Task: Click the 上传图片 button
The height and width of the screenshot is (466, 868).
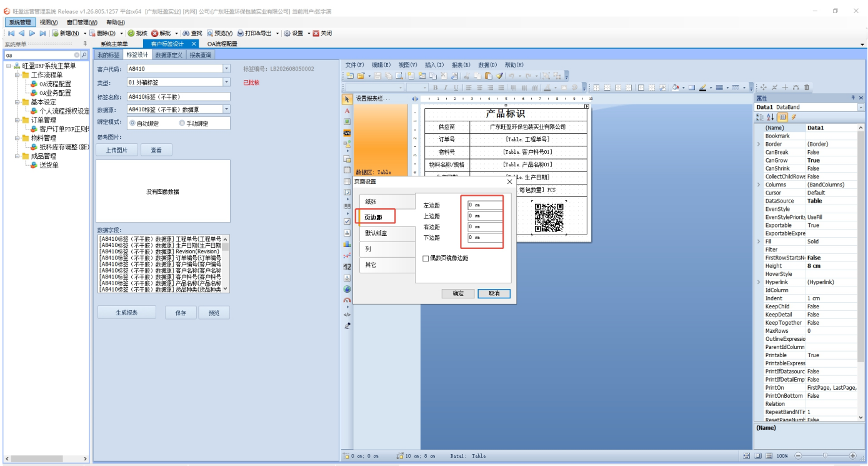Action: 116,150
